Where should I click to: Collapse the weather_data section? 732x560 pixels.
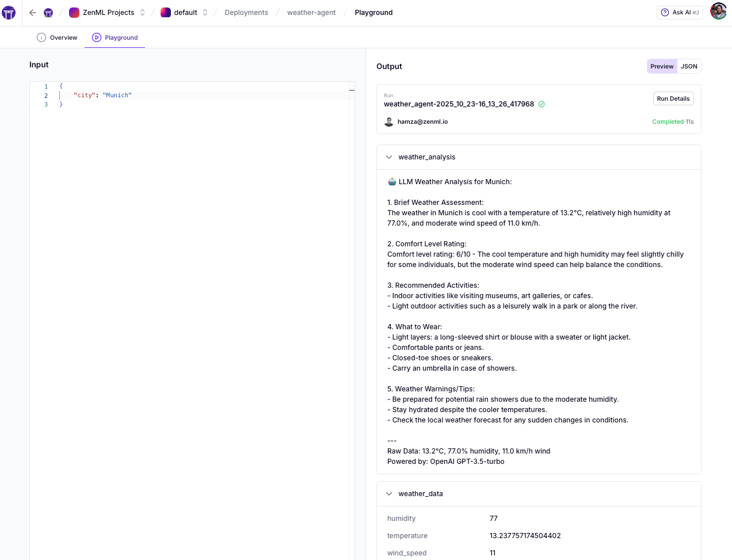pos(389,494)
